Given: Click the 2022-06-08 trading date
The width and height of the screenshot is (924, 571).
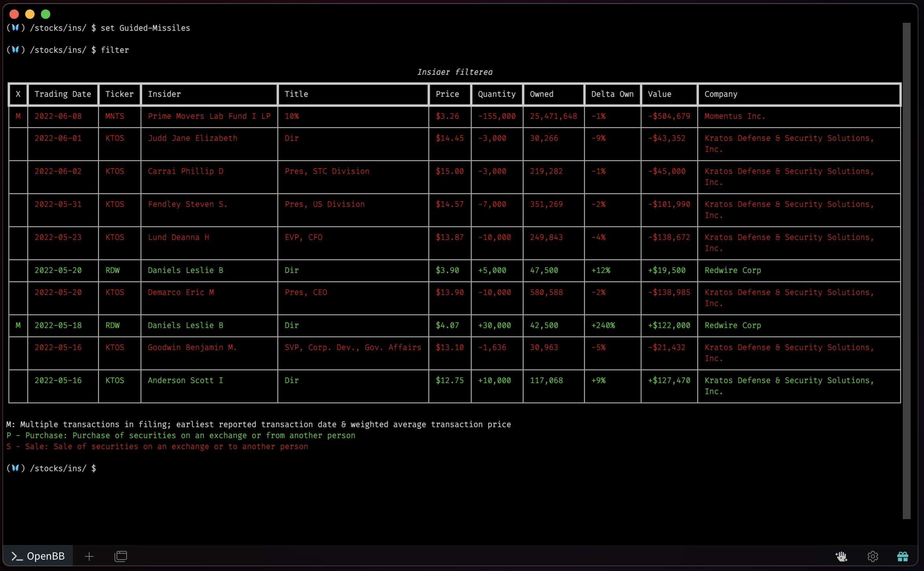Looking at the screenshot, I should click(58, 116).
